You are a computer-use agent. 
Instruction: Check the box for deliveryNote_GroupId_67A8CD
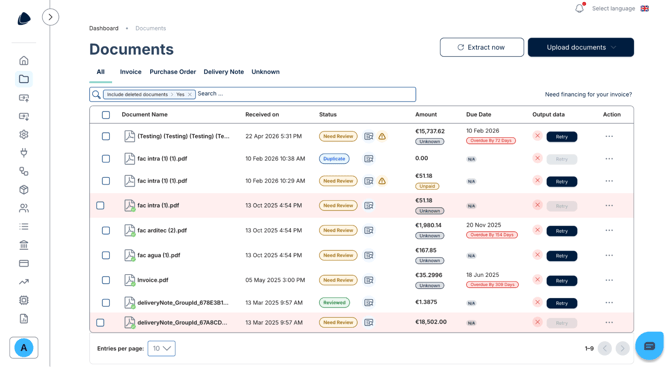(100, 323)
